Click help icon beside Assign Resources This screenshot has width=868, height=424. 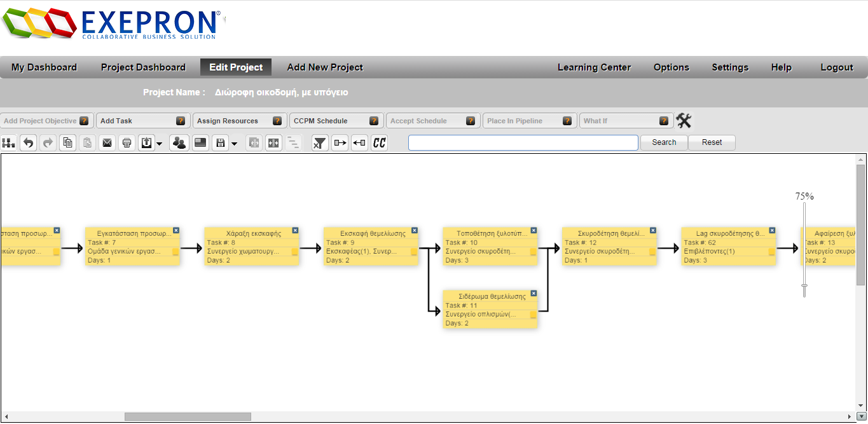pyautogui.click(x=277, y=121)
